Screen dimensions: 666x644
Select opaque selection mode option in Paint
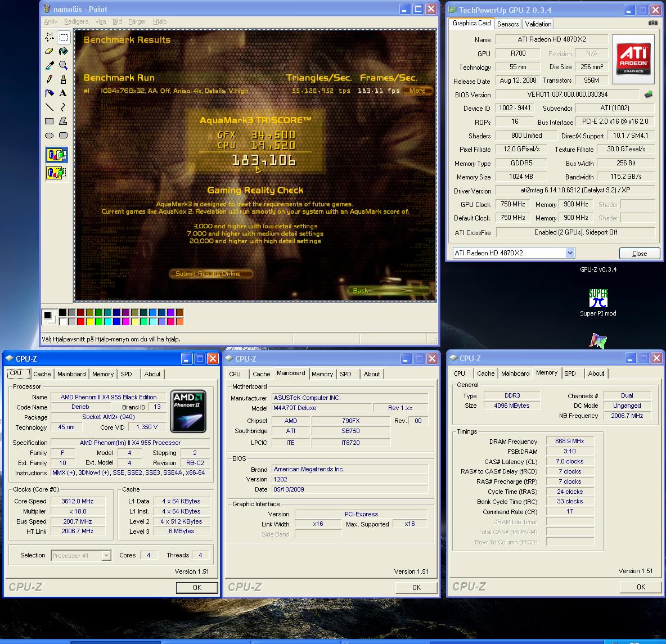[56, 155]
